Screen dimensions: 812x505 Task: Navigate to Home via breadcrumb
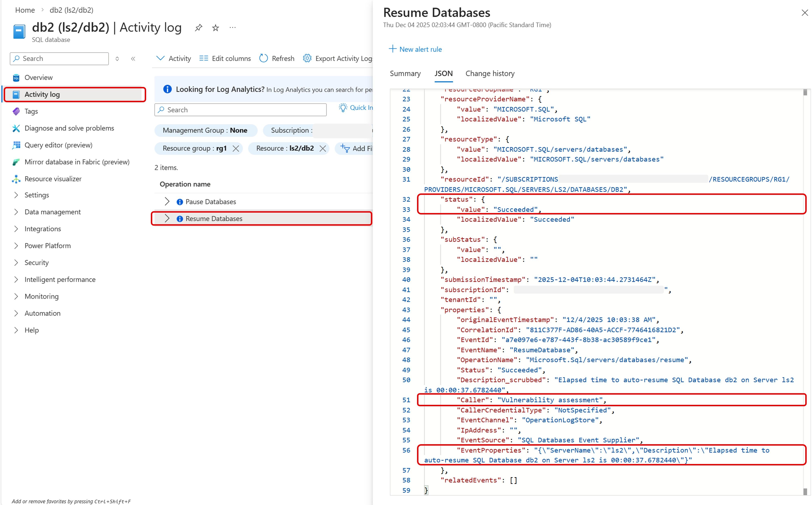[x=25, y=10]
